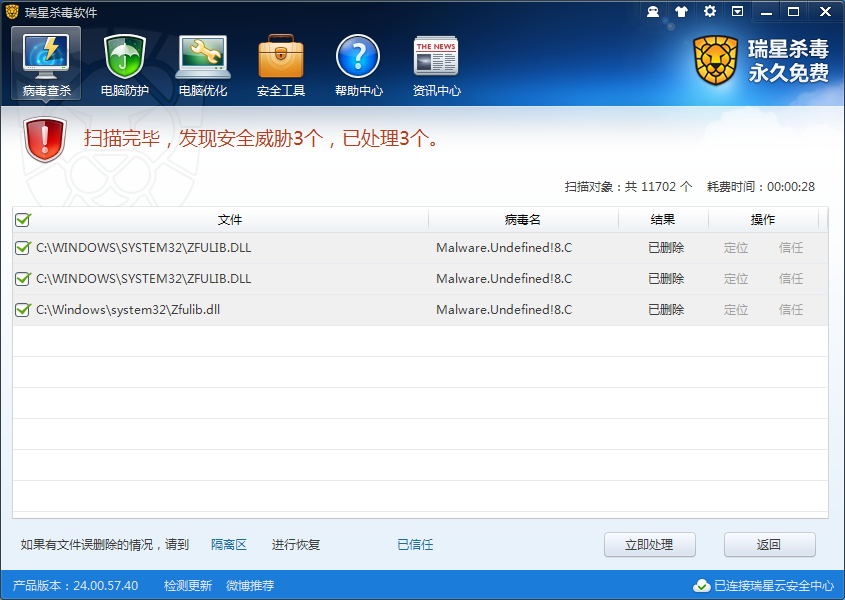845x600 pixels.
Task: Uncheck second C:\WINDOWS\SYSTEM32\ZFULIB.DLL row checkbox
Action: click(23, 279)
